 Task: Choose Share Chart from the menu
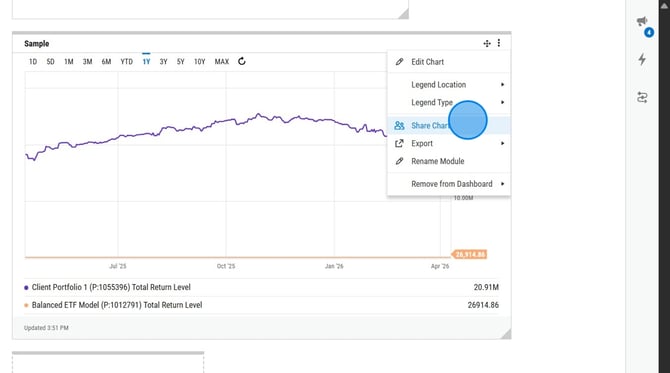click(449, 126)
